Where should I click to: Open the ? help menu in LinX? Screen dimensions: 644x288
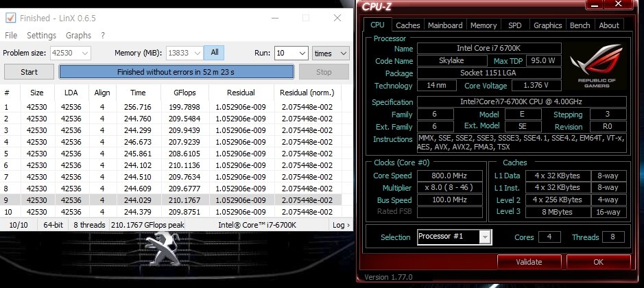click(103, 36)
